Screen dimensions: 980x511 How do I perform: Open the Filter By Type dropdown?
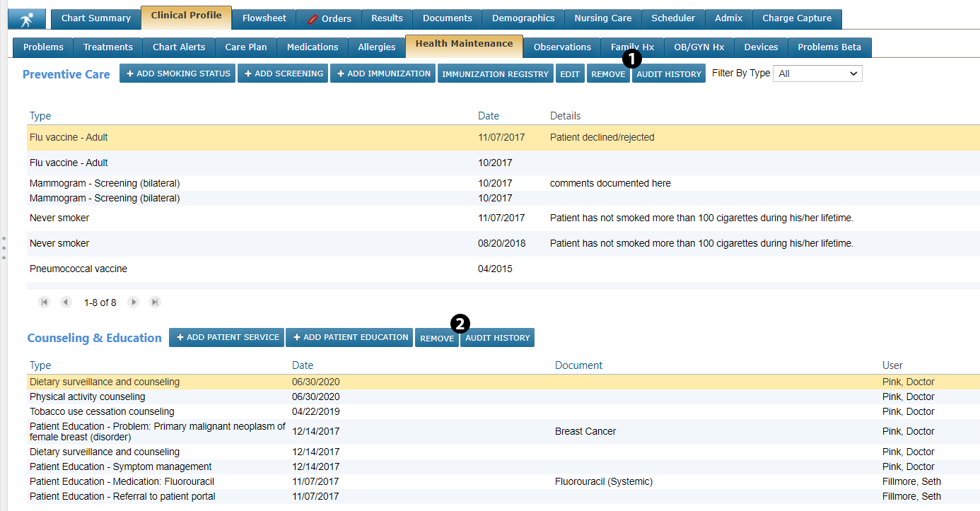point(817,74)
